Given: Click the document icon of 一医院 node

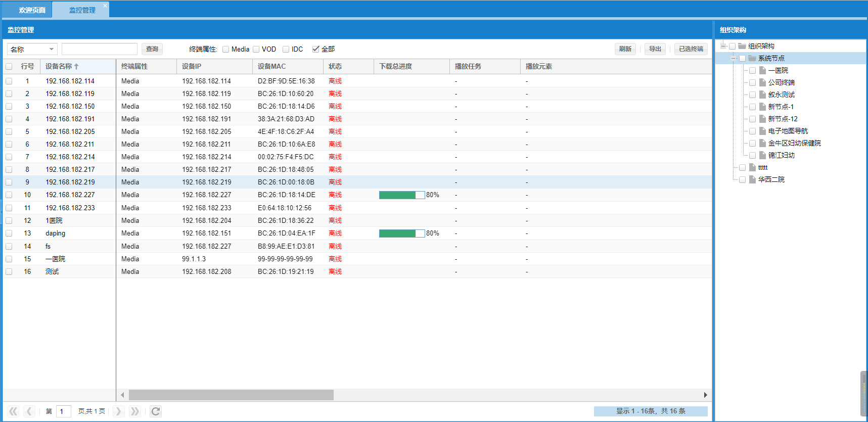Looking at the screenshot, I should tap(762, 70).
